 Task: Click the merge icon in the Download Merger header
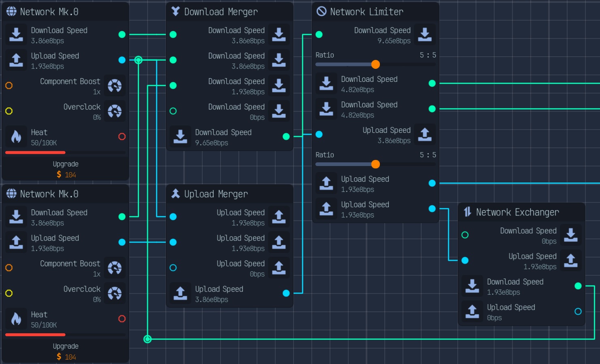click(176, 11)
